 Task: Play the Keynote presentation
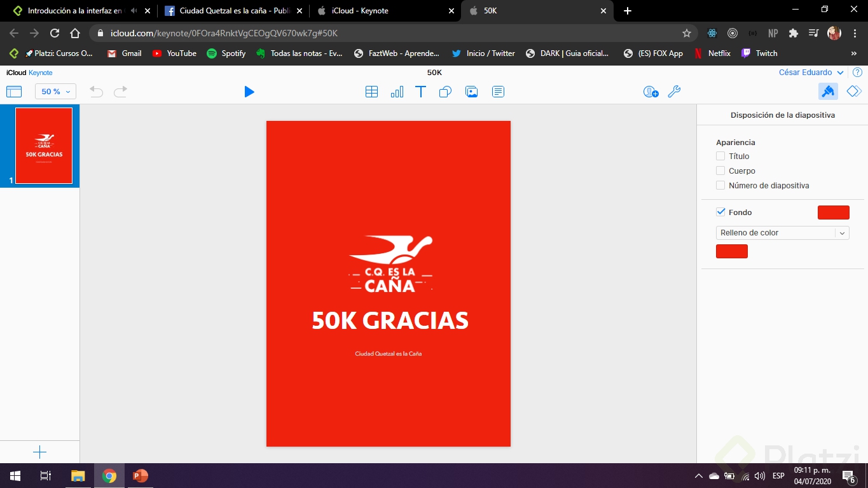[249, 92]
